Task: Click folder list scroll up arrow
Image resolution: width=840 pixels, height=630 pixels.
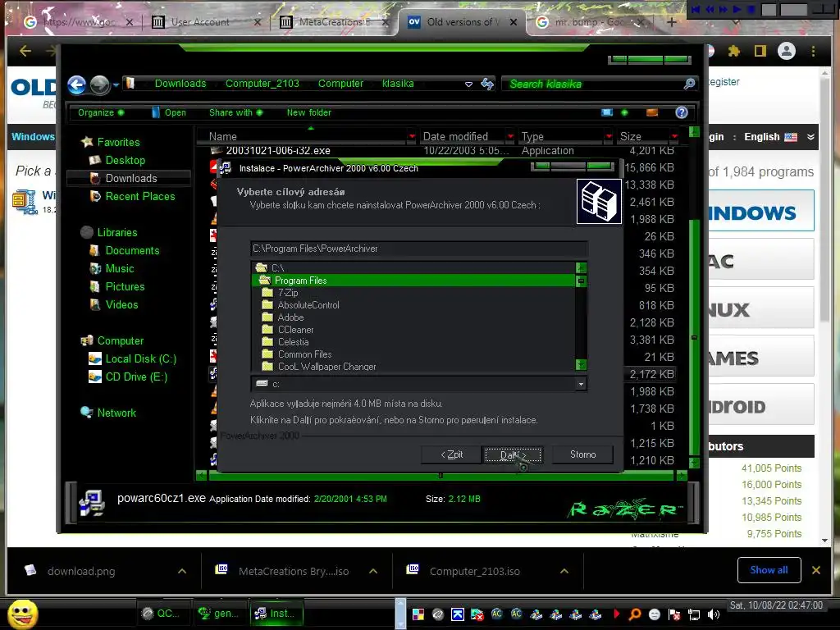Action: click(x=581, y=267)
